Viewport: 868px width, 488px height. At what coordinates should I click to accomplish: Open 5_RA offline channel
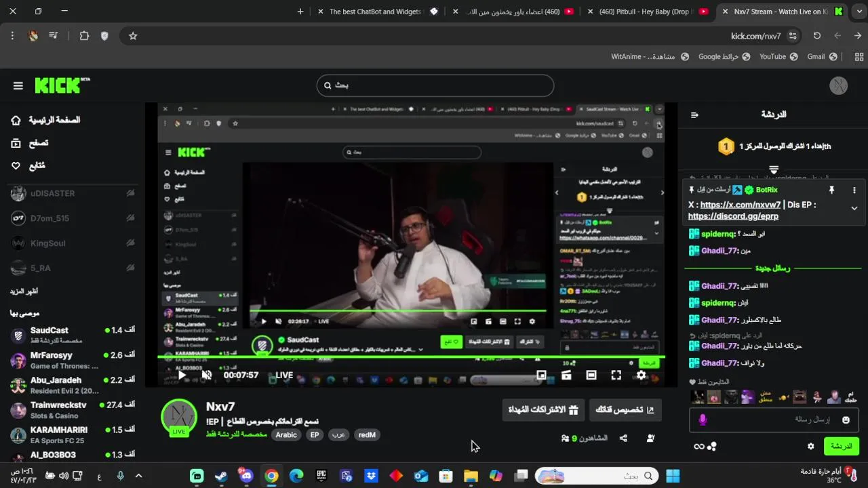point(72,268)
